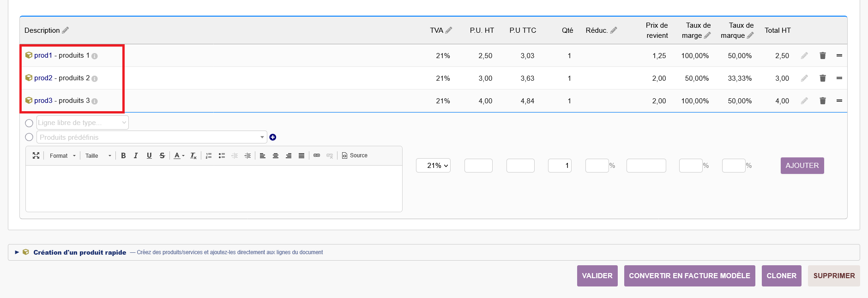Click the VALIDER button
The image size is (868, 298).
click(597, 276)
